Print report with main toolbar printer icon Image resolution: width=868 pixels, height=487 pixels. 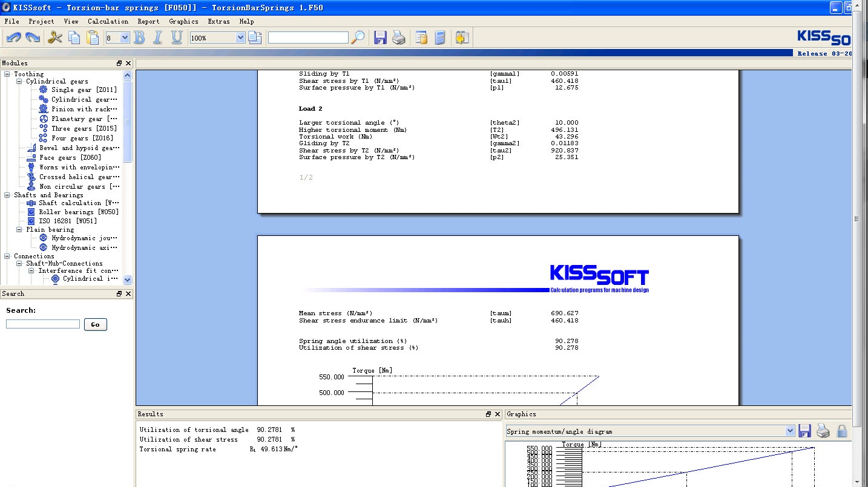click(399, 38)
